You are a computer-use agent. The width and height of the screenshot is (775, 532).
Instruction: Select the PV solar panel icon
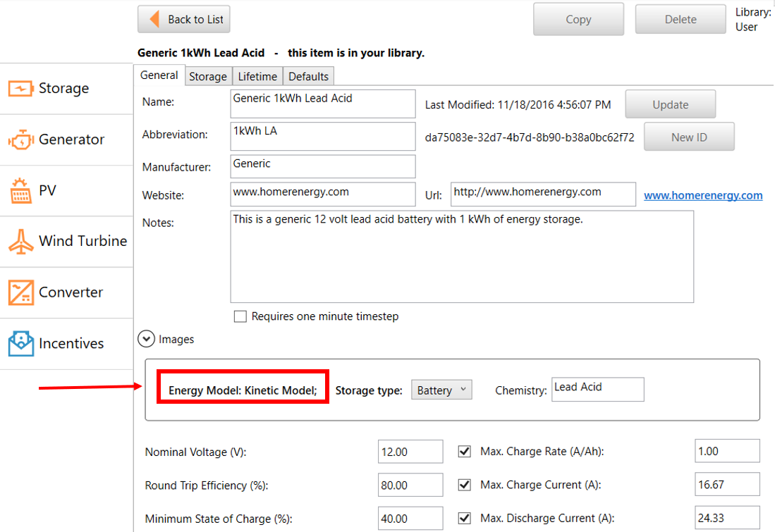[20, 191]
